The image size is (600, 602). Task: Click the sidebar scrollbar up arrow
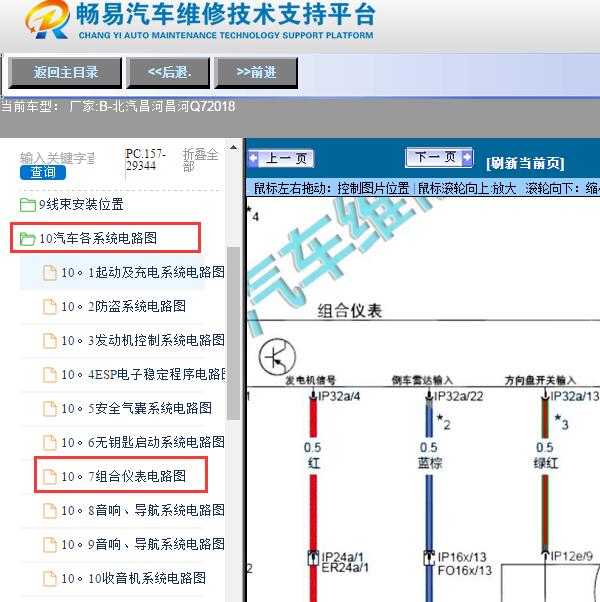pos(233,147)
